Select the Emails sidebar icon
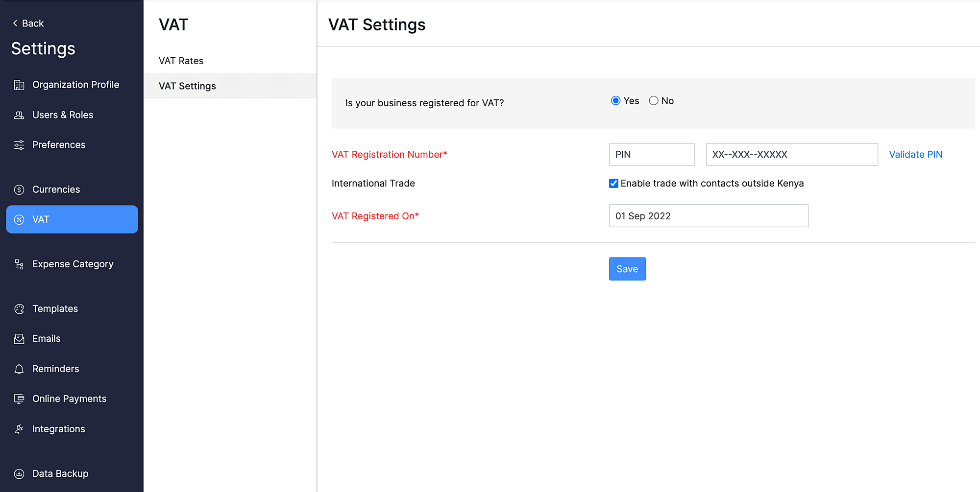 pyautogui.click(x=19, y=338)
